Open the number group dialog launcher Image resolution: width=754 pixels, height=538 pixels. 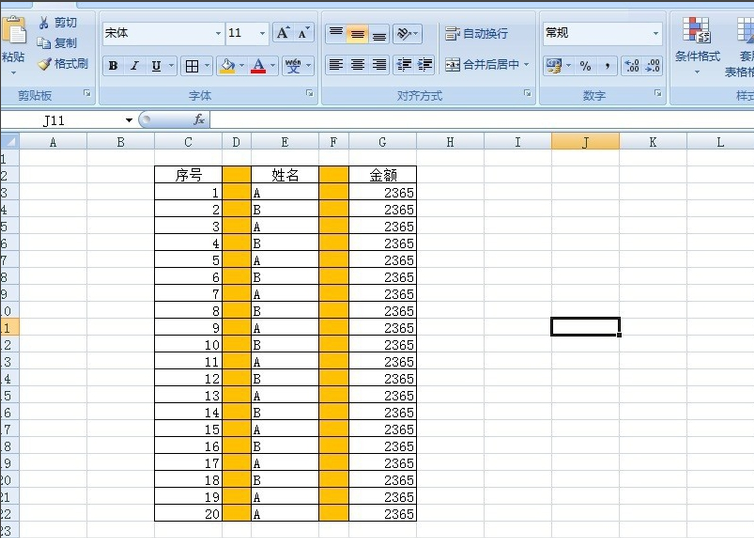[658, 93]
